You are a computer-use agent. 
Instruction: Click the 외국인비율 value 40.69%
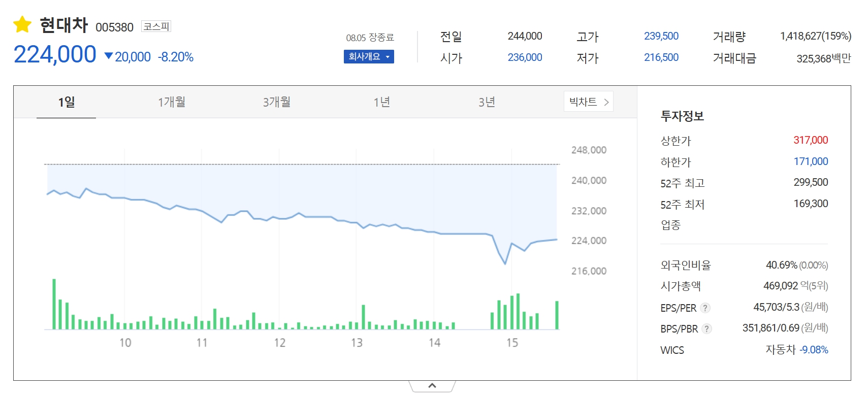[x=781, y=265]
